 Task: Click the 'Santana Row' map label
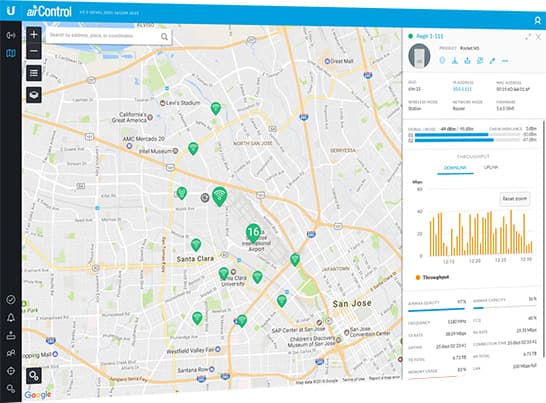(x=193, y=370)
